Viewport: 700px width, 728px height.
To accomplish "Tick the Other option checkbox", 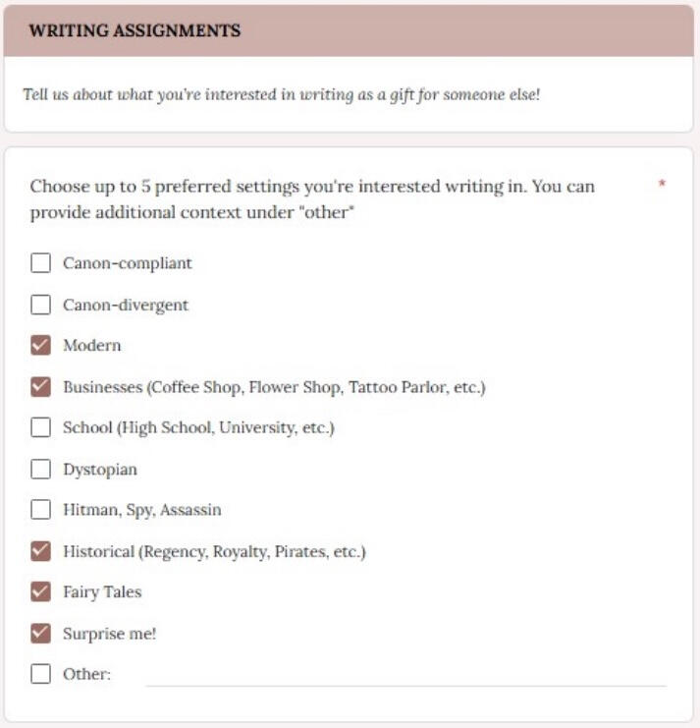I will [x=40, y=674].
